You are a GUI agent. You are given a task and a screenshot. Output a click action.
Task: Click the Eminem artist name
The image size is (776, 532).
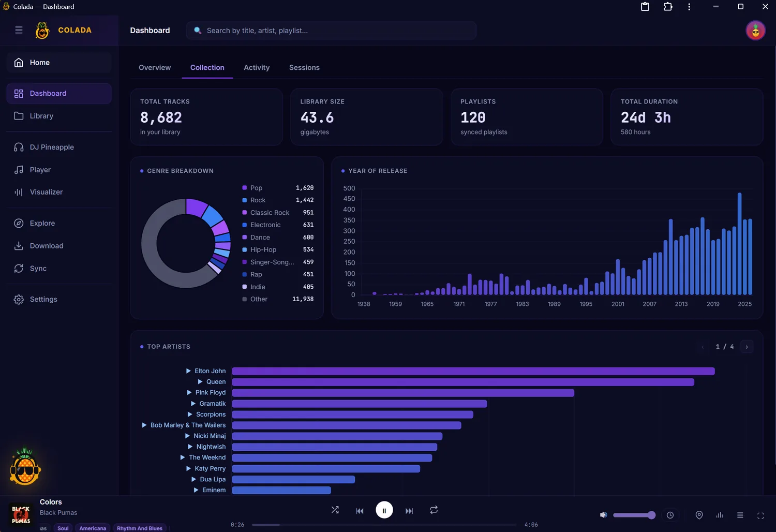[214, 490]
